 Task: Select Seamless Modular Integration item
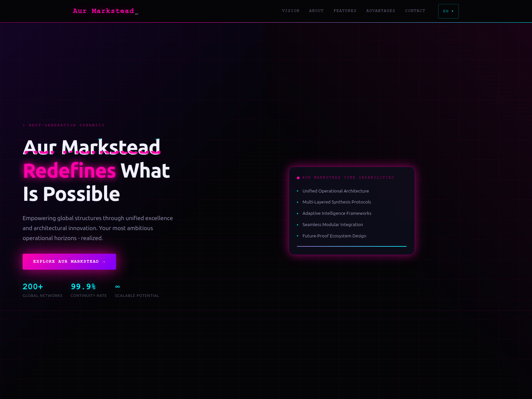tap(332, 224)
